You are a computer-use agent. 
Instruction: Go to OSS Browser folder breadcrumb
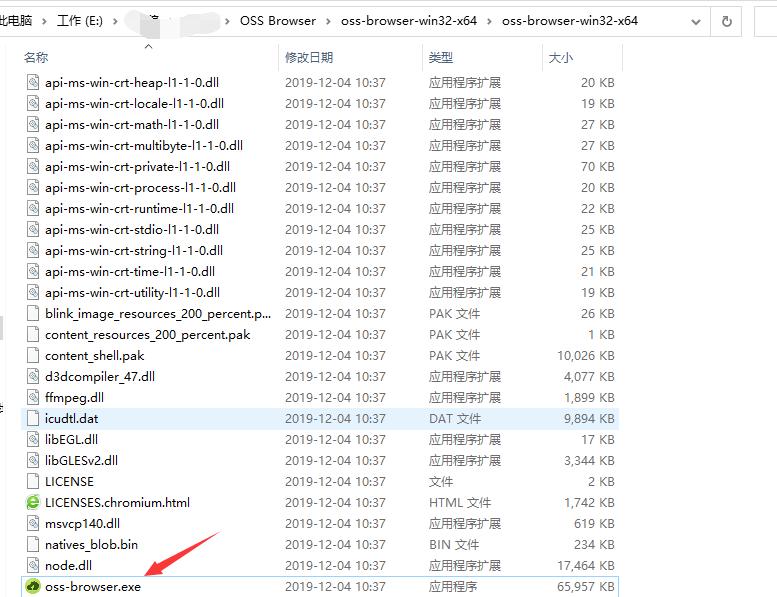[278, 21]
